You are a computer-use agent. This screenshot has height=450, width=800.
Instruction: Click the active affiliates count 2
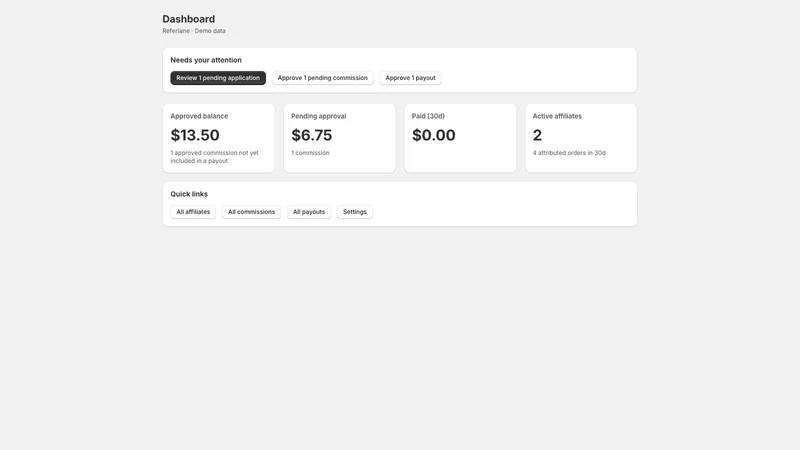pos(537,135)
